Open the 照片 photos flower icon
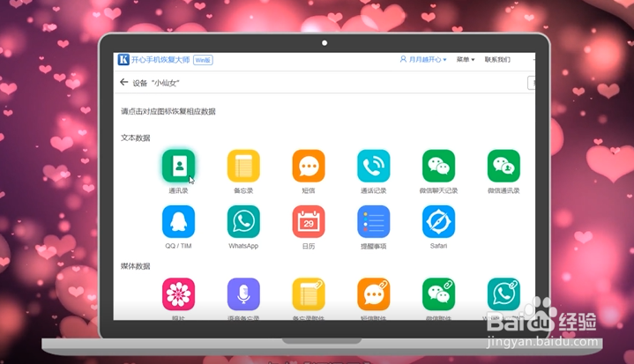The image size is (634, 364). pyautogui.click(x=178, y=293)
